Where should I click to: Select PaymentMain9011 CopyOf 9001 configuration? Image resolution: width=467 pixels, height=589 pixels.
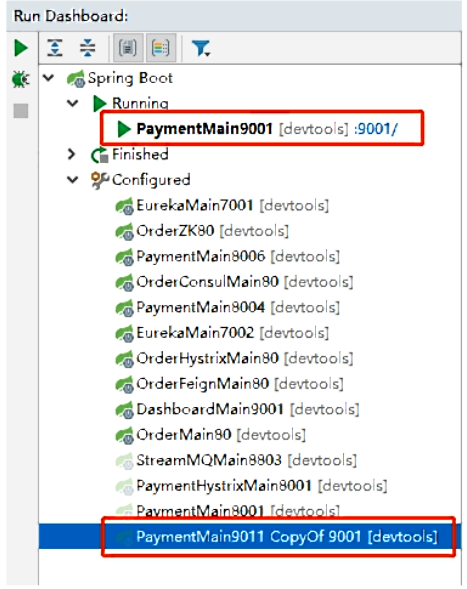click(x=287, y=536)
